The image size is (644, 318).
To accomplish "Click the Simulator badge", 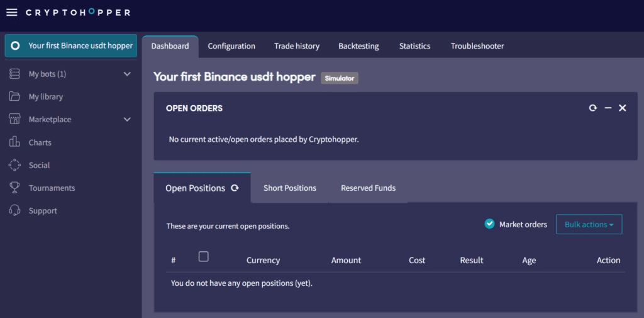I will pos(340,78).
